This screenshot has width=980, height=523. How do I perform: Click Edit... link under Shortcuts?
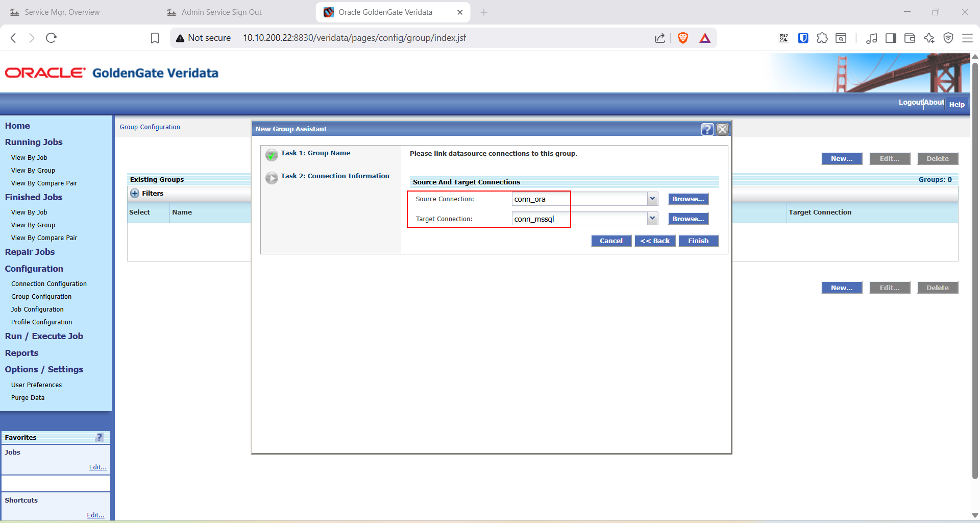[x=95, y=515]
